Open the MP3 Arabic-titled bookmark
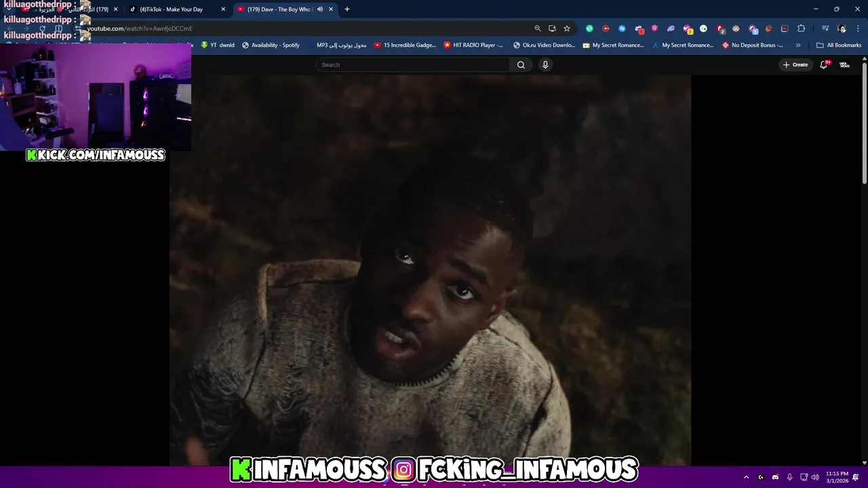This screenshot has width=868, height=488. point(336,45)
